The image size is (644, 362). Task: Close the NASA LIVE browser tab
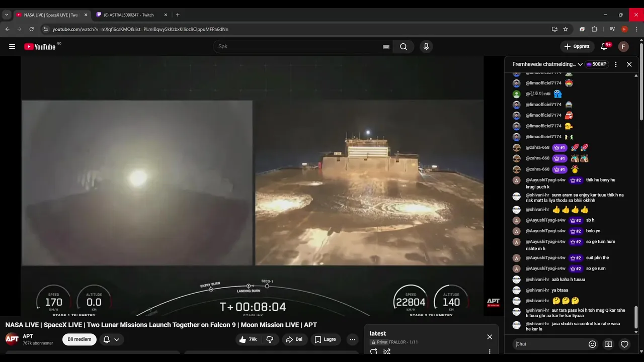[x=86, y=15]
